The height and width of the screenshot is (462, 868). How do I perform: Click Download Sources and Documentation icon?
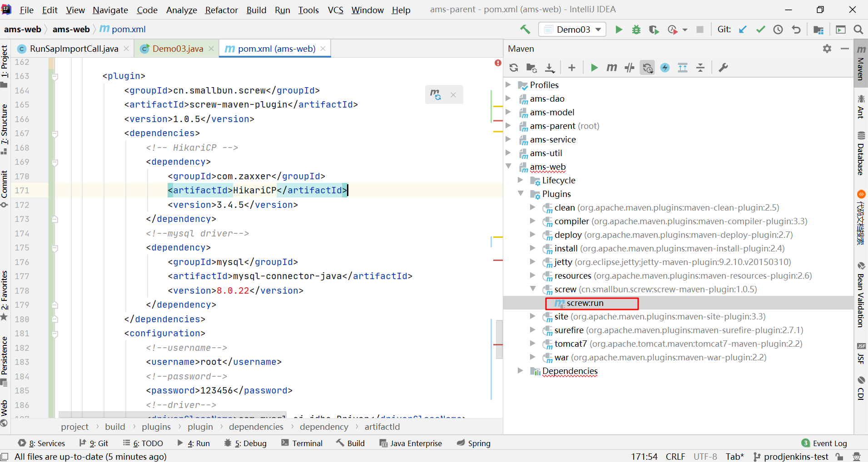coord(550,68)
